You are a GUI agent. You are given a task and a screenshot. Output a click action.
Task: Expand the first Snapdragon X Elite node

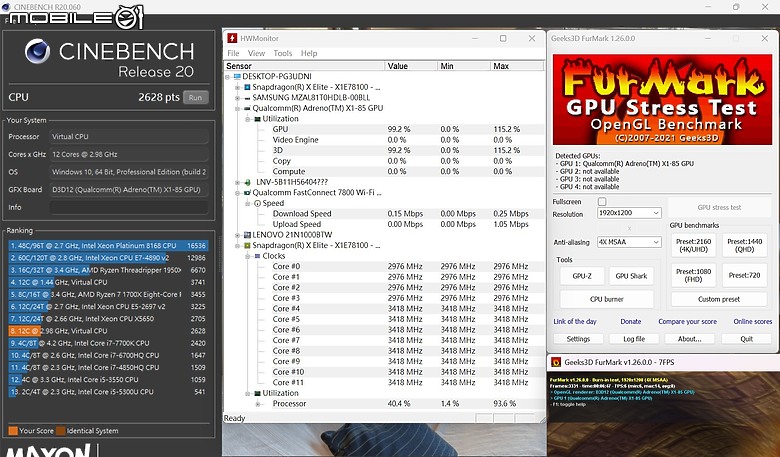(238, 87)
